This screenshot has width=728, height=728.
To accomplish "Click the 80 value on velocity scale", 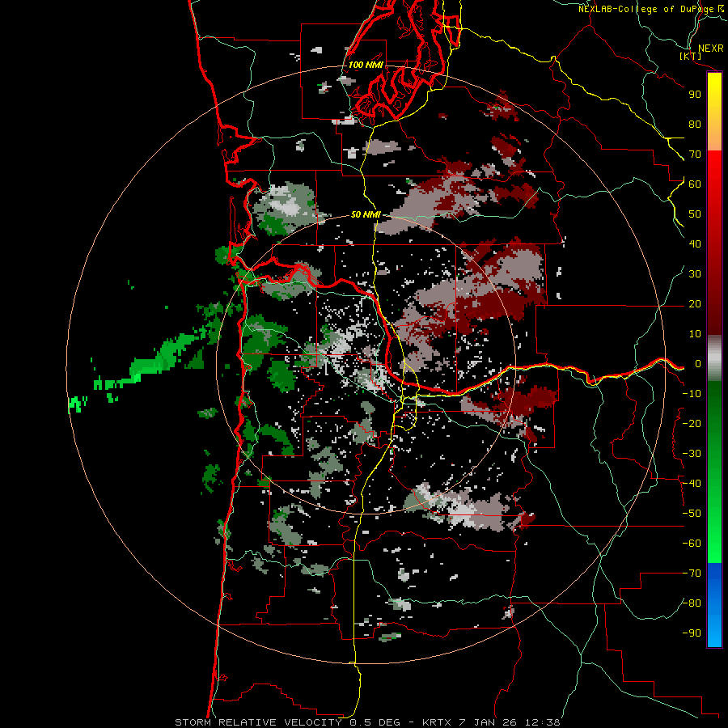I will click(x=695, y=125).
